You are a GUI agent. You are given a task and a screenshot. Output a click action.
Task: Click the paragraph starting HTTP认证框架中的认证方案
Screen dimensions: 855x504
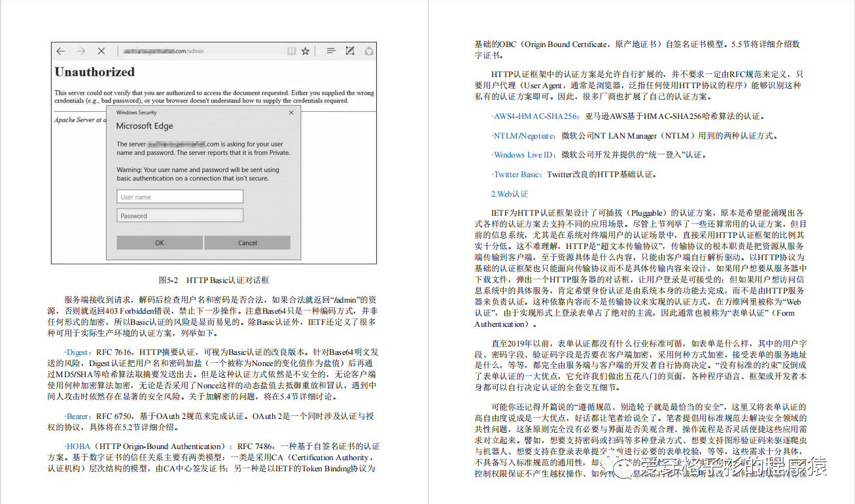(640, 85)
